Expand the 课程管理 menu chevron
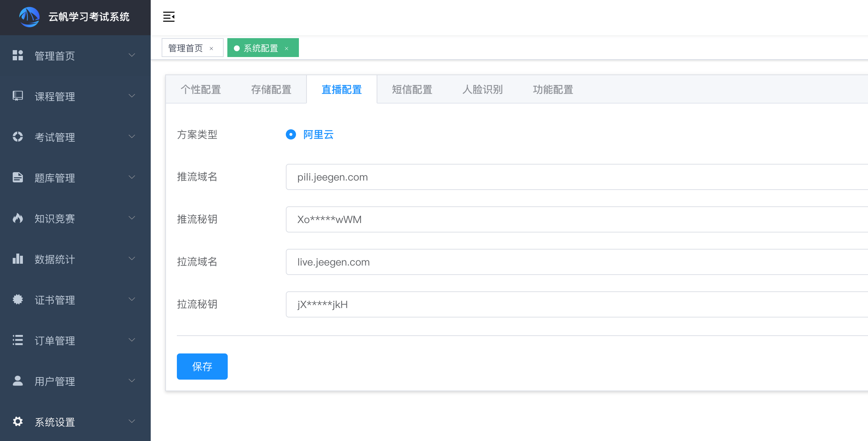The image size is (868, 441). pyautogui.click(x=132, y=96)
